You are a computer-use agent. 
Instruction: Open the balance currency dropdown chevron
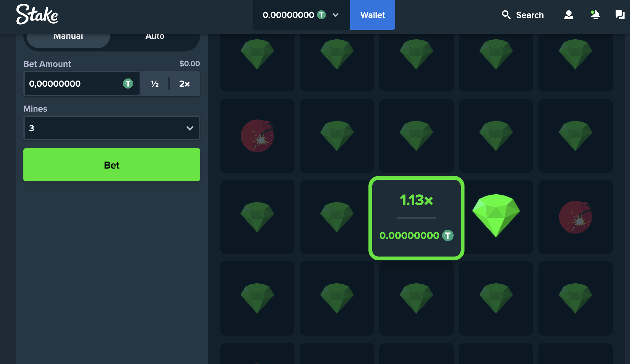(335, 15)
